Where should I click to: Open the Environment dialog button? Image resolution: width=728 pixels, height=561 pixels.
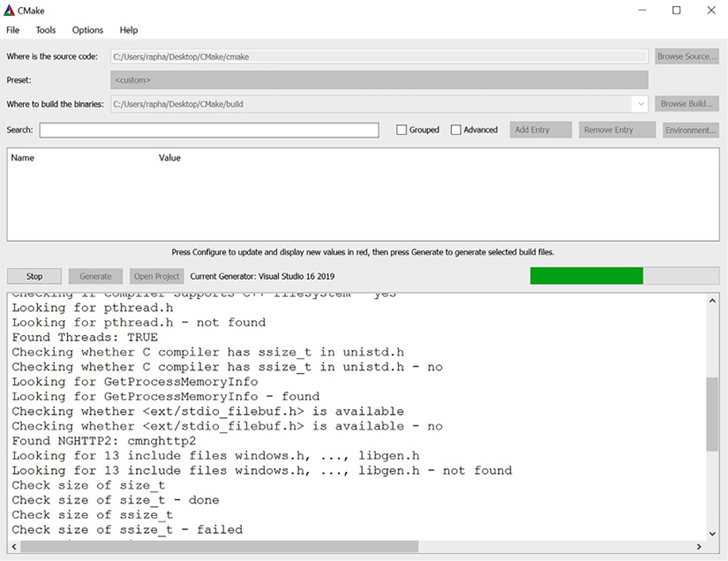tap(690, 130)
